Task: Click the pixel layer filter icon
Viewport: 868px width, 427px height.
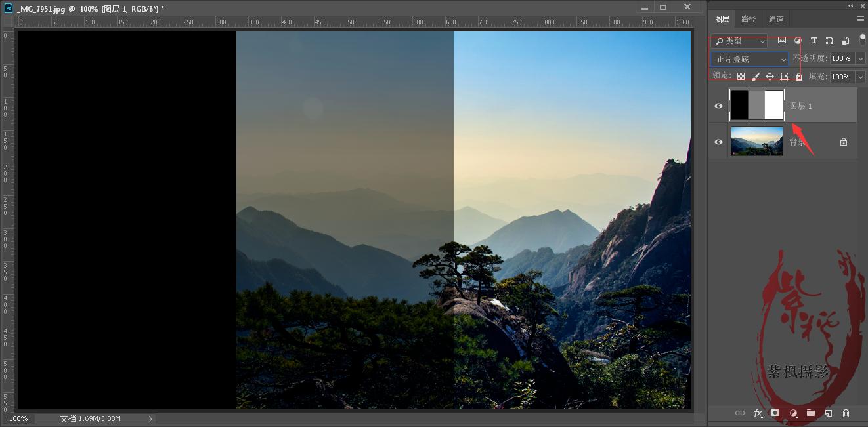Action: [x=782, y=41]
